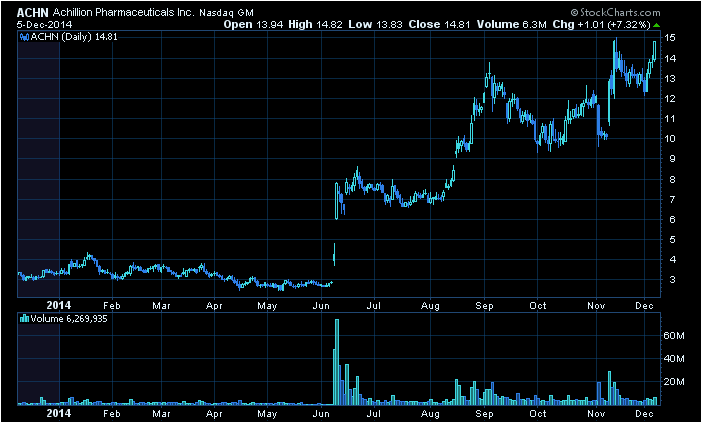Click the Jul label under the price chart
Image resolution: width=702 pixels, height=423 pixels.
(373, 306)
